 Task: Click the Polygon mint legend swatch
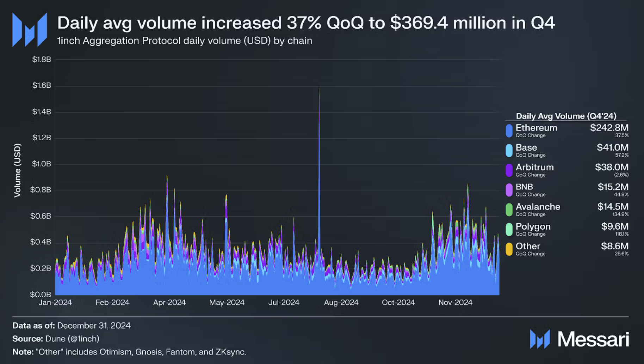point(509,230)
